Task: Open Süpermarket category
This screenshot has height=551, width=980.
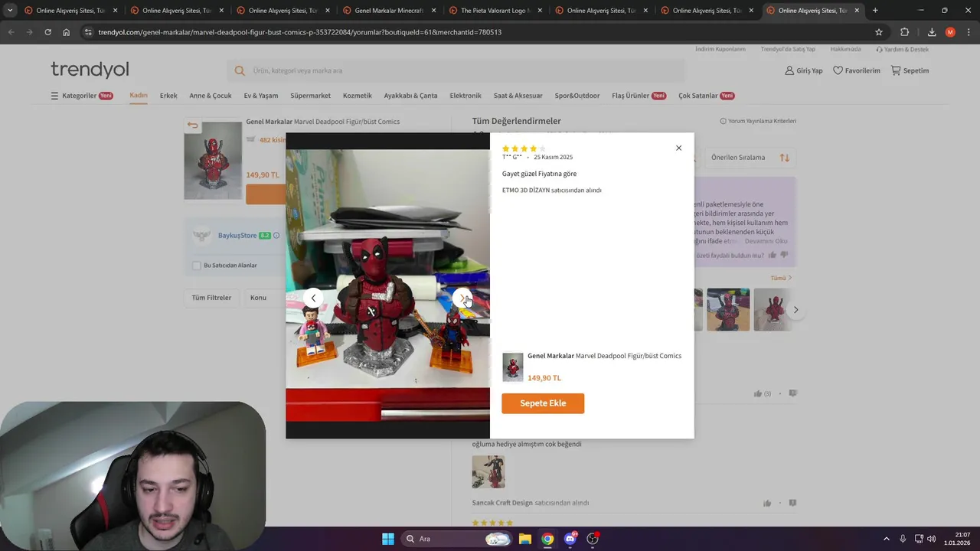Action: pyautogui.click(x=310, y=96)
